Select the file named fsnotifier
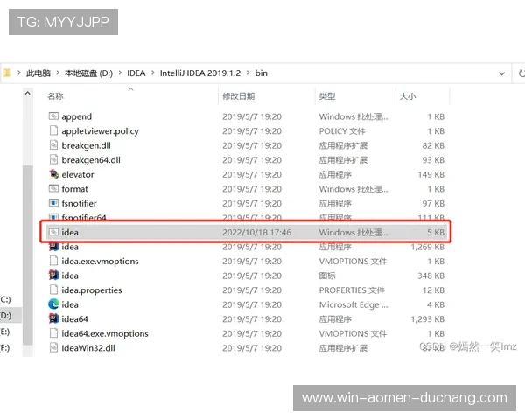This screenshot has width=525, height=420. click(79, 203)
